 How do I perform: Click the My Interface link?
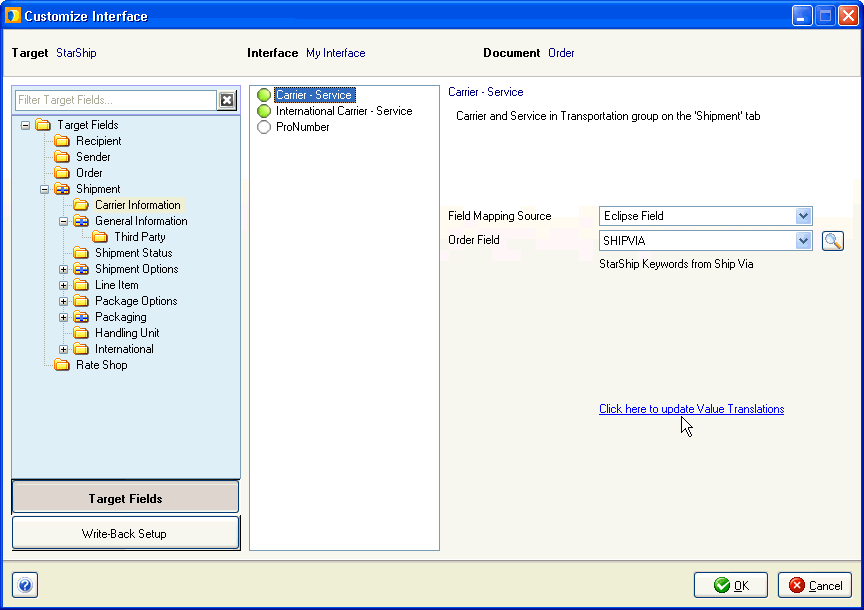point(336,53)
